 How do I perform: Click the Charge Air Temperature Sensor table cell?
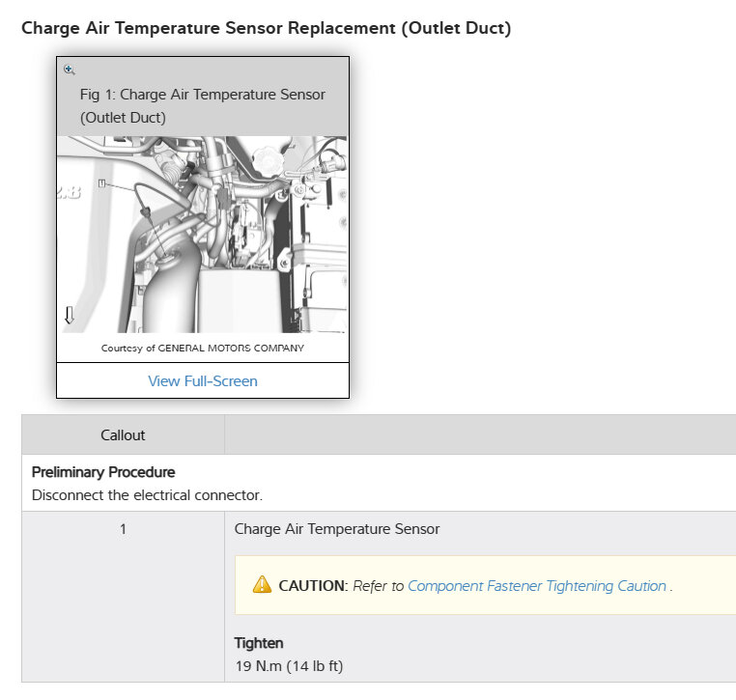pos(337,529)
